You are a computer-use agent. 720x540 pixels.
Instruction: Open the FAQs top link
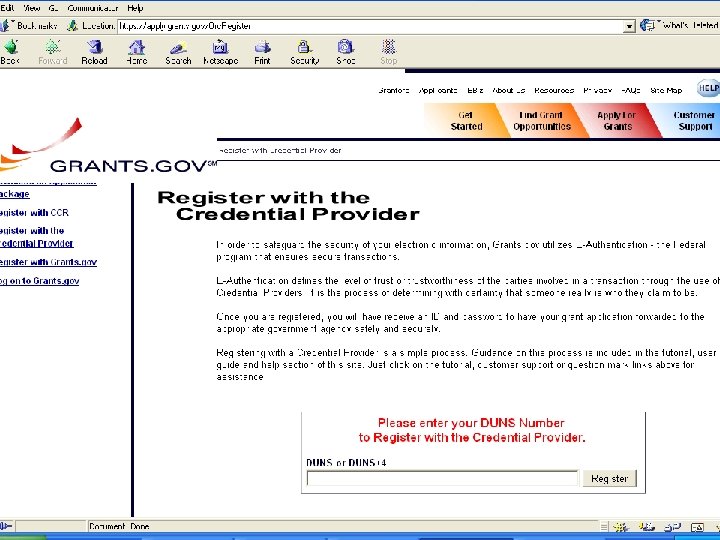pos(630,90)
